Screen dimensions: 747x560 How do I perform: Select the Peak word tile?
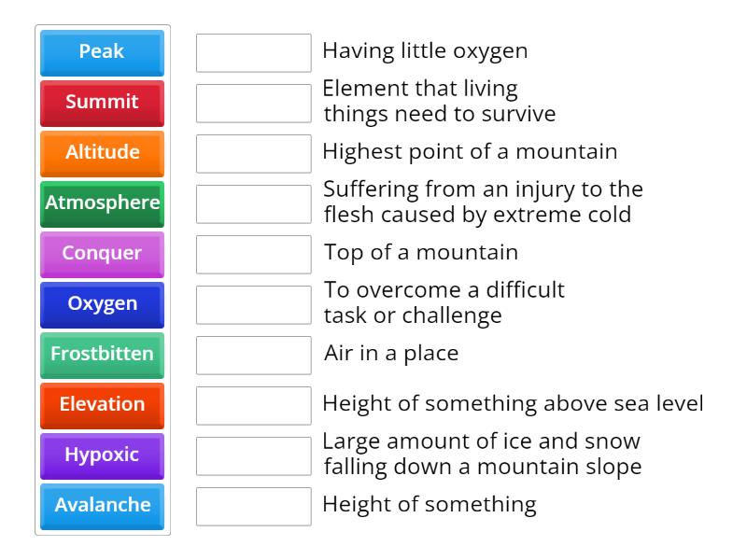pyautogui.click(x=102, y=53)
